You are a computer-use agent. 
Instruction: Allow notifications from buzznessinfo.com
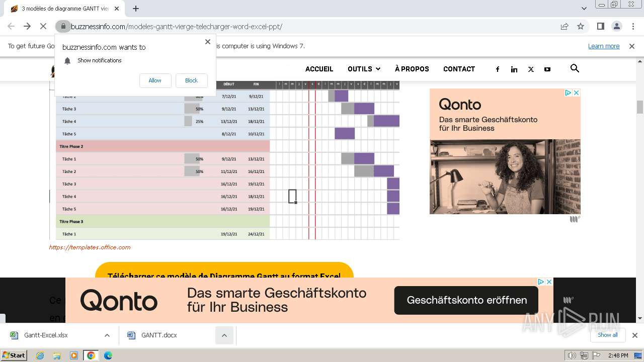pos(155,80)
